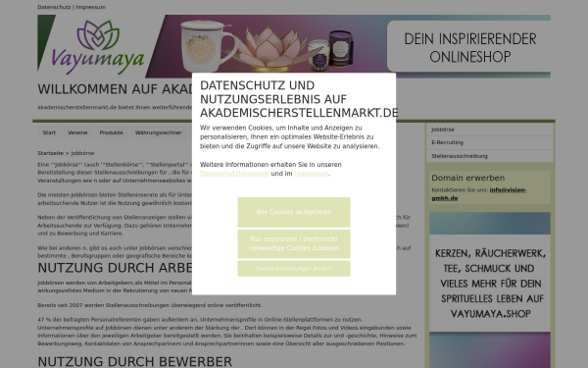Image resolution: width=588 pixels, height=368 pixels.
Task: Select the Währungsrechner navigation tab
Action: pos(158,132)
